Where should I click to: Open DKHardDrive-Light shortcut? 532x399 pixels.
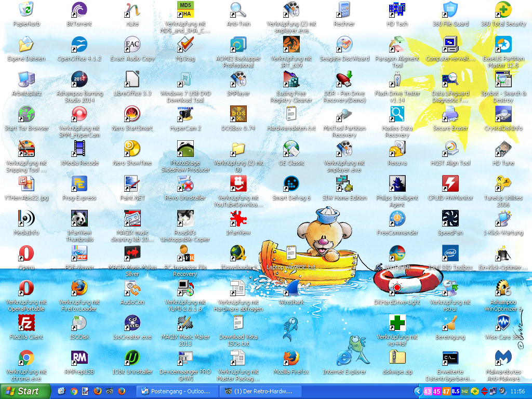397,288
